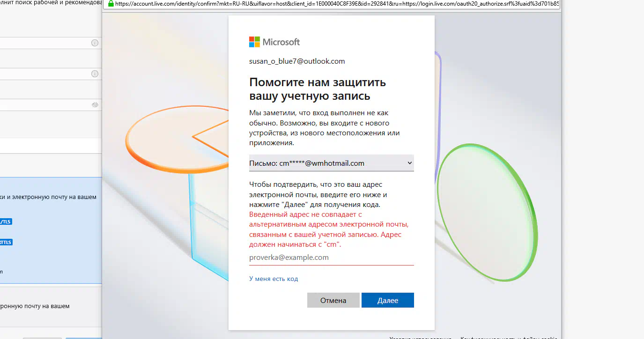
Task: Click the red error text "Введенный адрес не совпадает"
Action: tap(329, 229)
